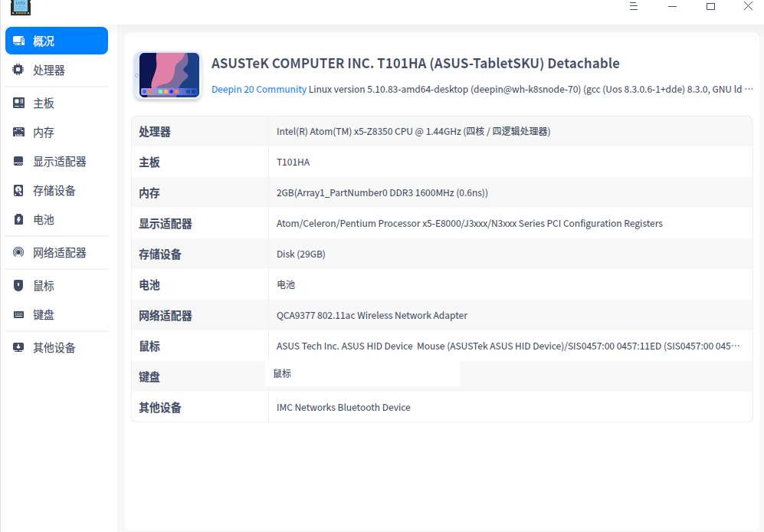Click the ASUSTeK COMPUTER INC. T101HA title text
Screen dimensions: 764x532
pyautogui.click(x=415, y=64)
